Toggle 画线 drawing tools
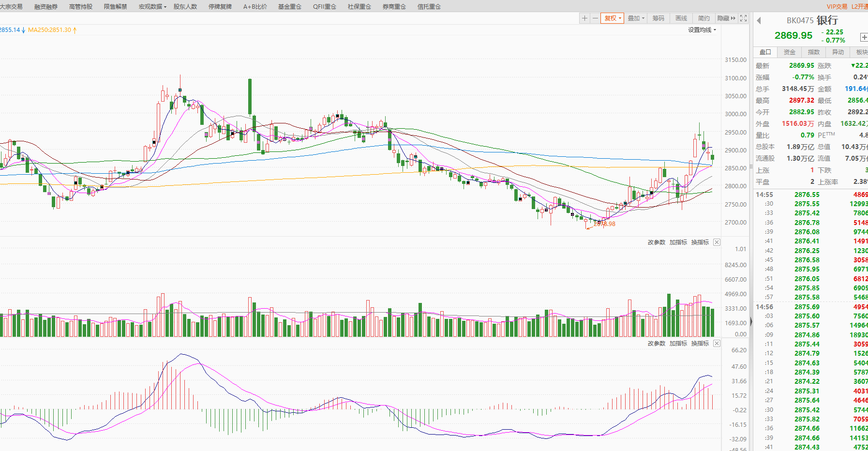868x451 pixels. point(681,18)
